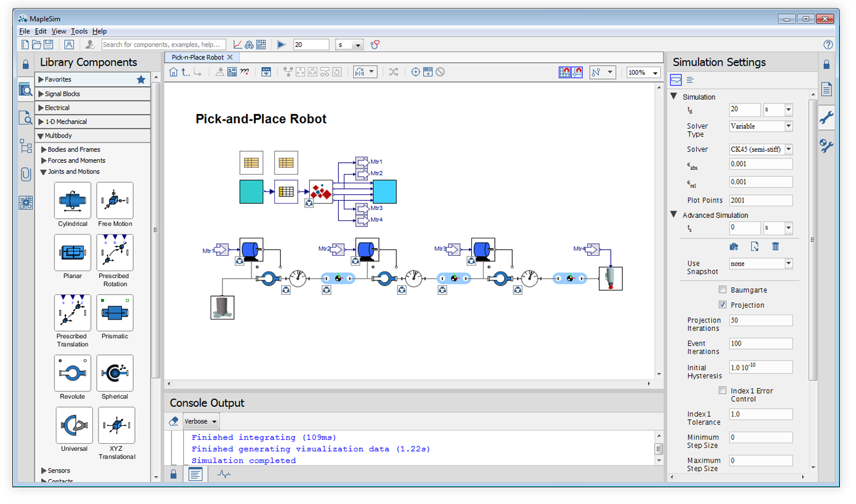
Task: Click the clear console eraser icon
Action: (173, 422)
